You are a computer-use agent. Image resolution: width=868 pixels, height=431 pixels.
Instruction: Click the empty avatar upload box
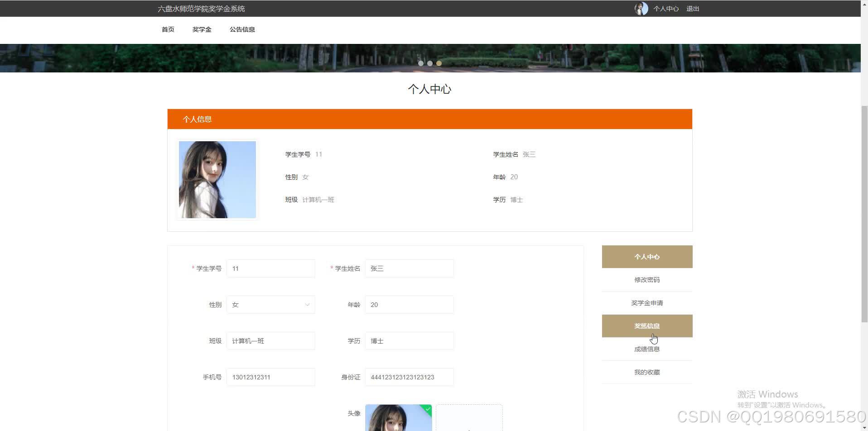(x=469, y=418)
